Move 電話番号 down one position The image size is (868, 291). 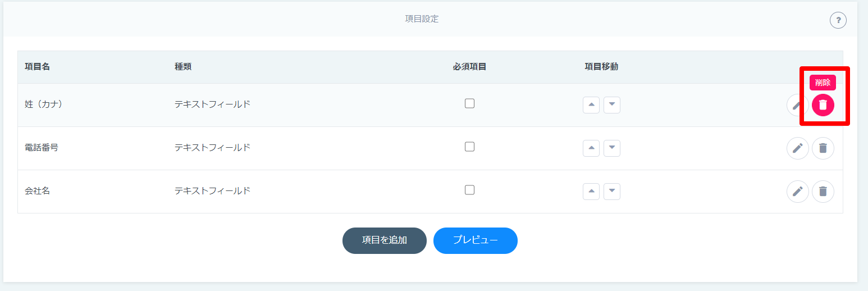[x=612, y=148]
